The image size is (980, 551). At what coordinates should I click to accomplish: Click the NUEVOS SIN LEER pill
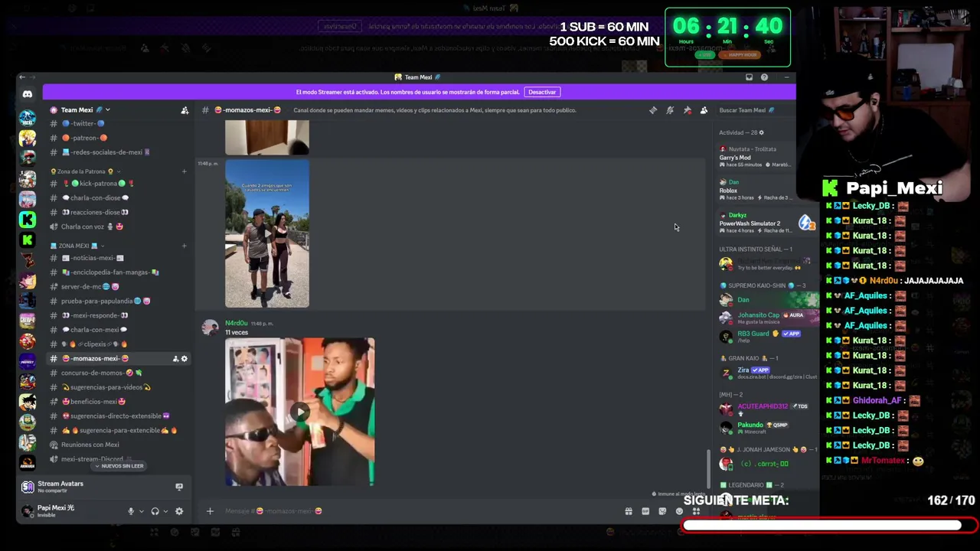click(x=120, y=466)
